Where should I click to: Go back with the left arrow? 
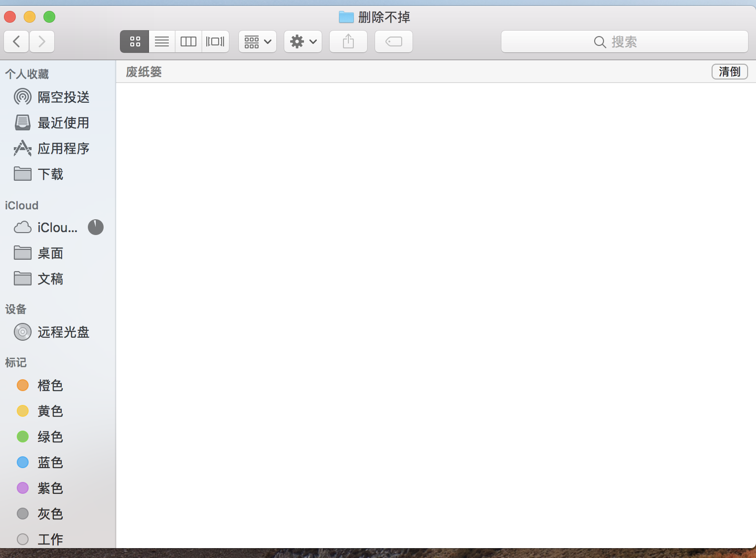[x=16, y=41]
